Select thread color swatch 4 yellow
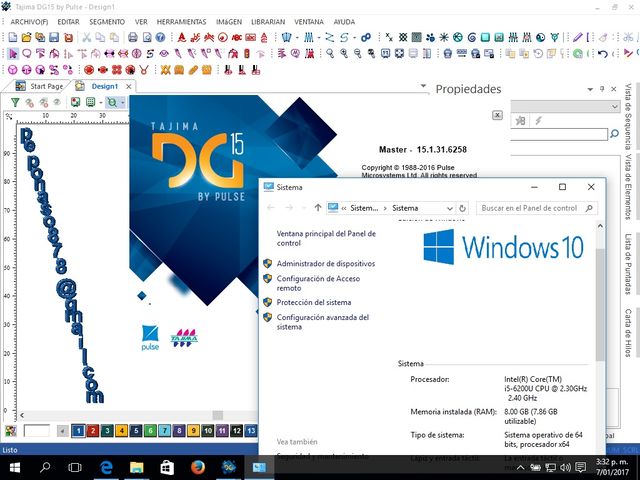 point(121,431)
